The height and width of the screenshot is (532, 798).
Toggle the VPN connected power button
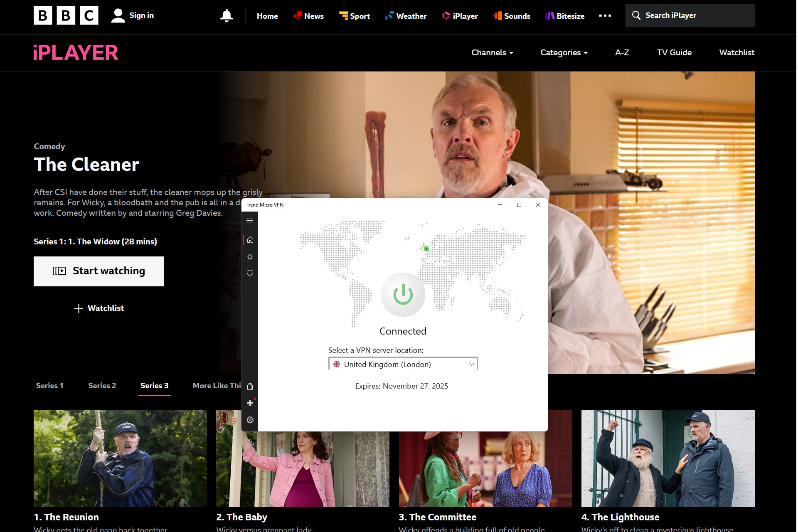[403, 294]
